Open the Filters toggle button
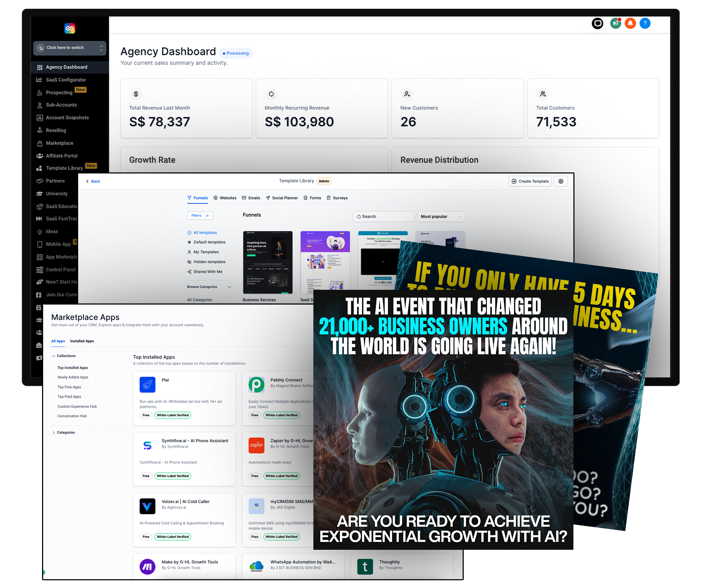 point(200,216)
